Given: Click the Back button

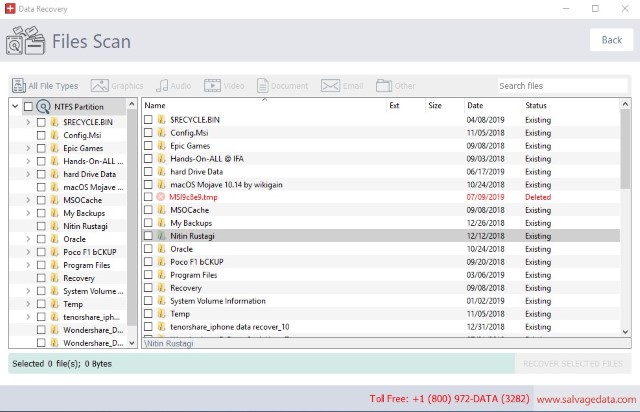Looking at the screenshot, I should (x=610, y=40).
